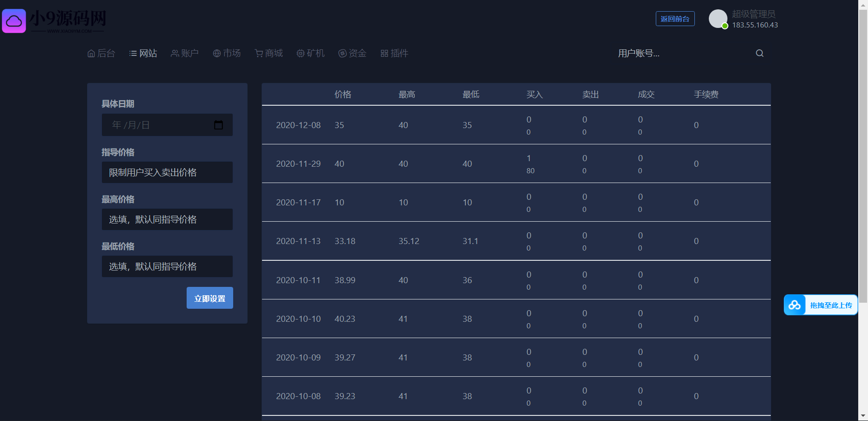Image resolution: width=868 pixels, height=421 pixels.
Task: Open the 网站 menu
Action: tap(143, 54)
